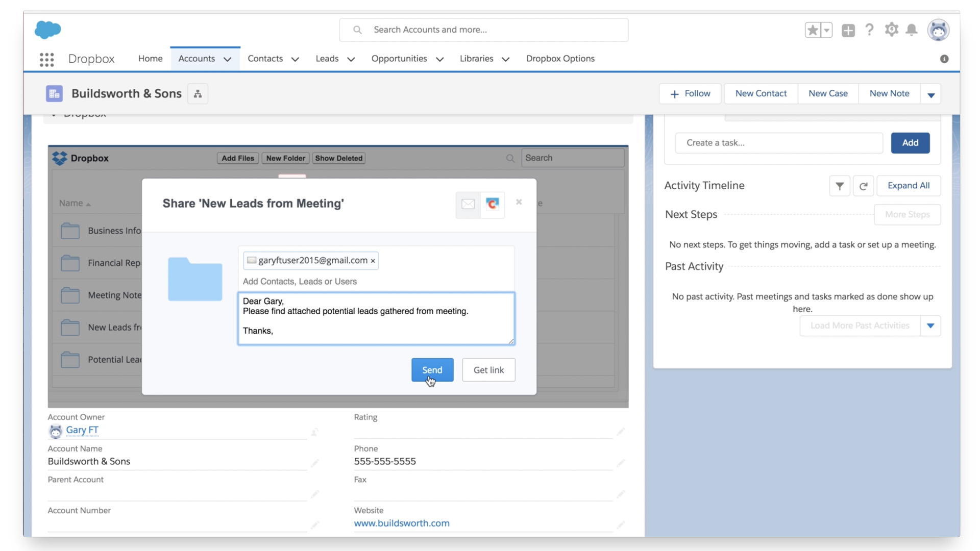Viewport: 980px width, 551px height.
Task: Open more actions dropdown beside New Note
Action: point(931,94)
